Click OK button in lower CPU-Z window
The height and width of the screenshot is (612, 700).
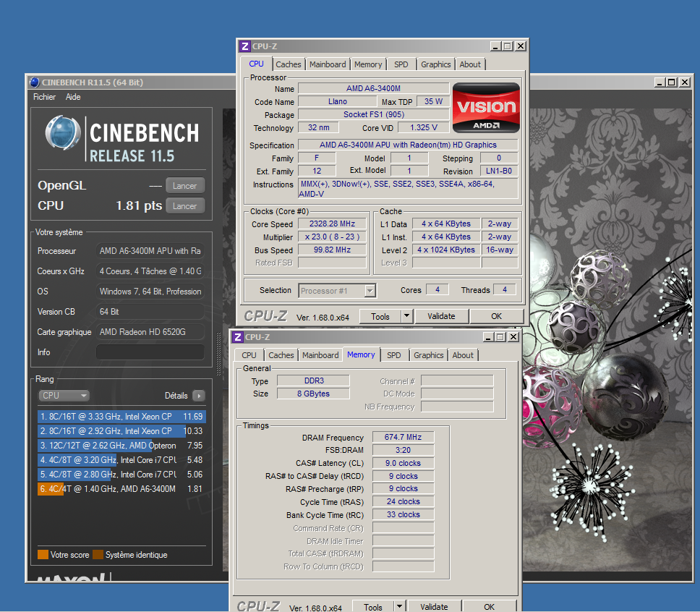[x=490, y=607]
